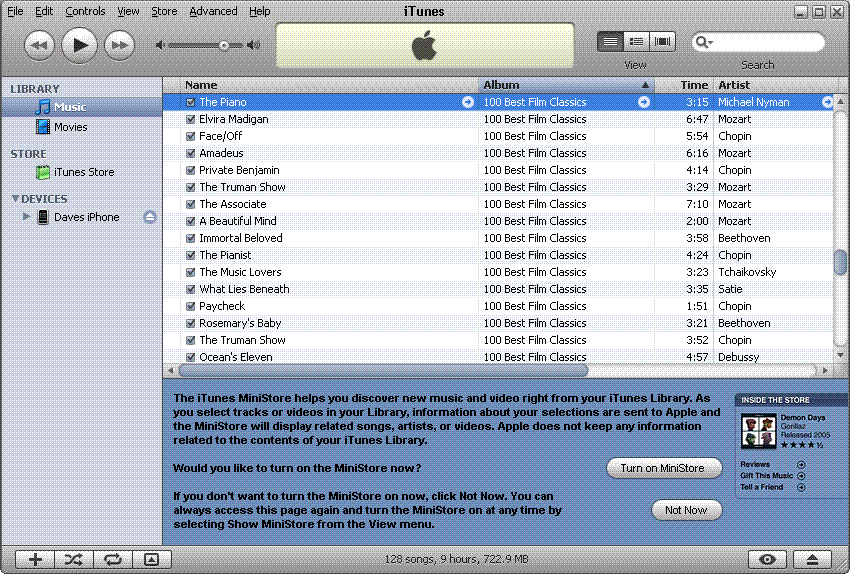Click the Not Now button

click(686, 510)
